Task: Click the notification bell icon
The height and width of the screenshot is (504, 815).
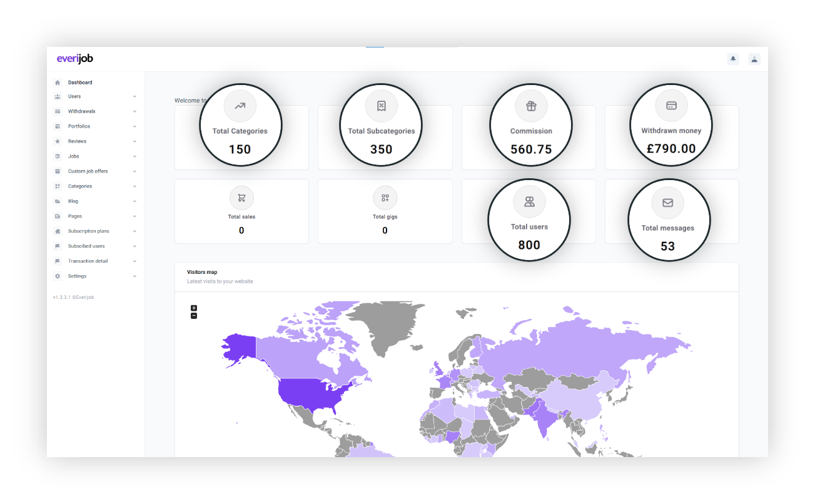Action: (x=733, y=59)
